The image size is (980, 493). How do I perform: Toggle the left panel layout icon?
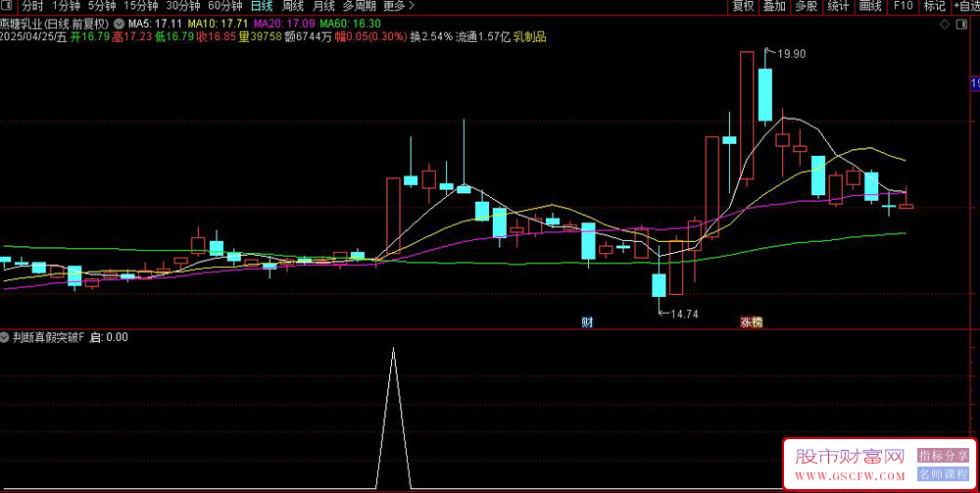click(x=6, y=6)
